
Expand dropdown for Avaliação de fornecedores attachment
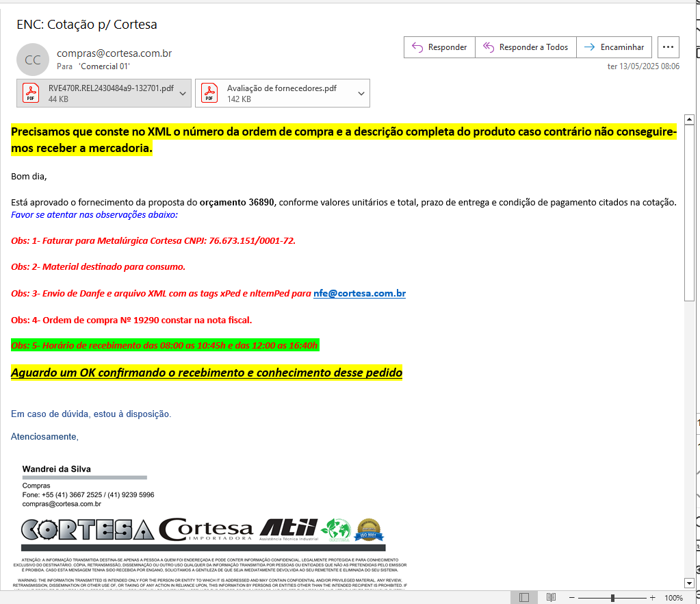[x=361, y=94]
